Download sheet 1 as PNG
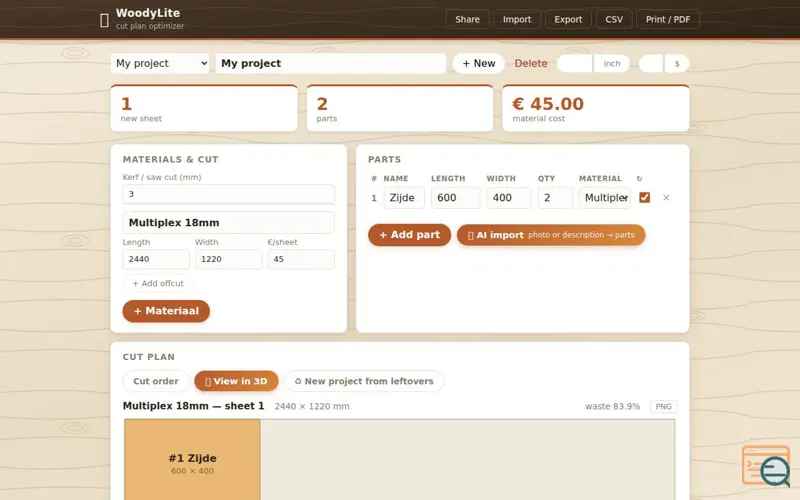Viewport: 800px width, 500px height. (663, 407)
